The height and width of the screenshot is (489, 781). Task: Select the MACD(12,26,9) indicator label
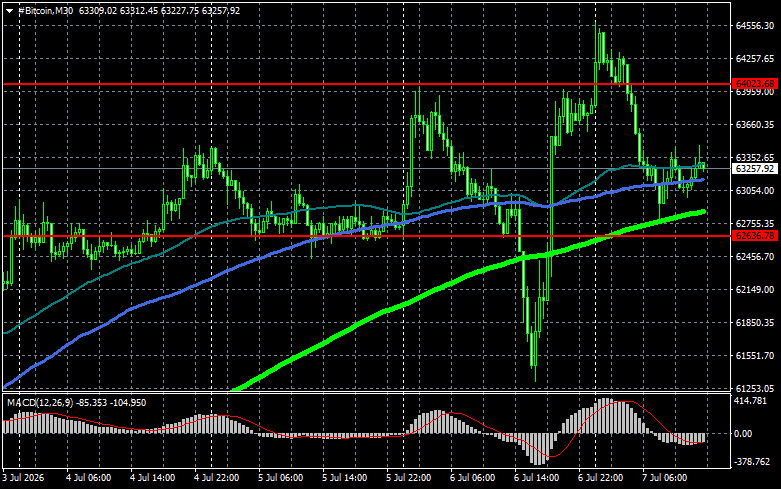click(x=40, y=402)
